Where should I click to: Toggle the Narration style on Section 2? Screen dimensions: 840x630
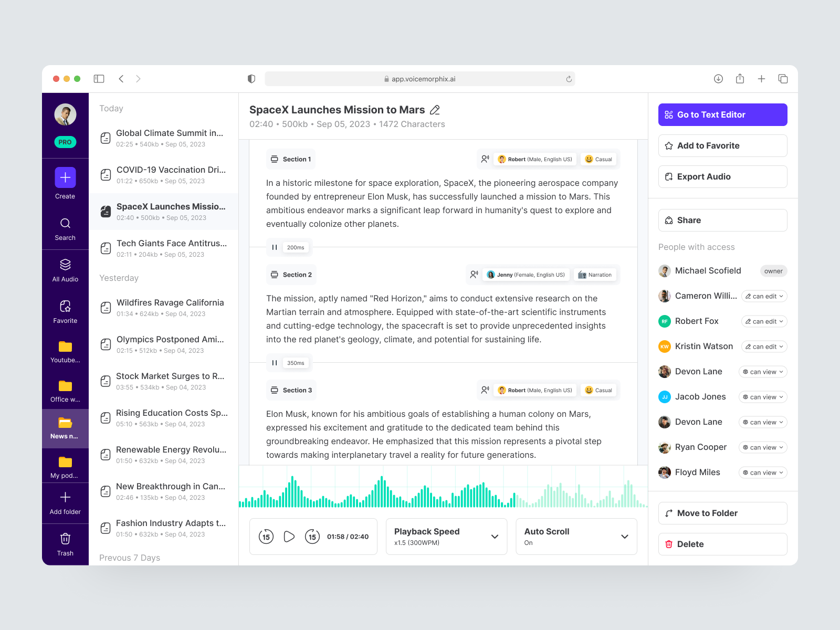click(595, 274)
